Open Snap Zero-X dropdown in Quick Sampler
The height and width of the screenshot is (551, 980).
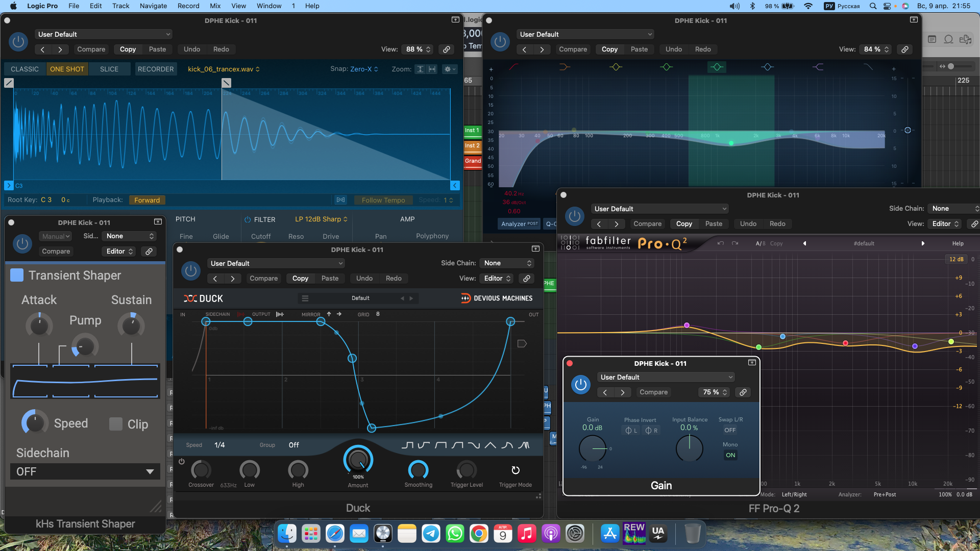[x=364, y=69]
